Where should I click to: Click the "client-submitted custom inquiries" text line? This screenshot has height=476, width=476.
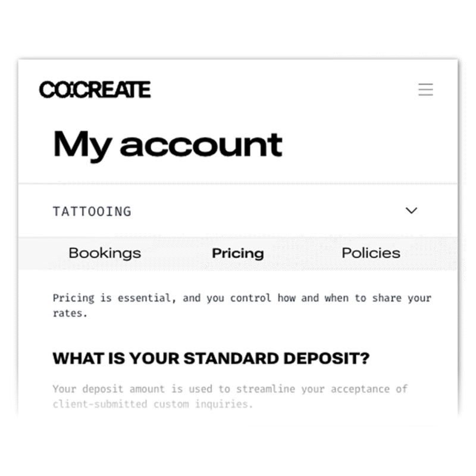pyautogui.click(x=153, y=405)
